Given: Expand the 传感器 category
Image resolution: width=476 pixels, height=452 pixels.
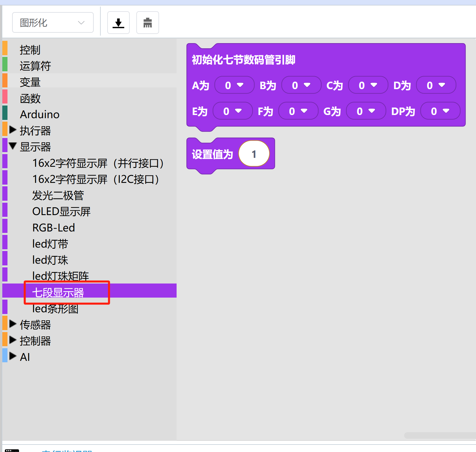Looking at the screenshot, I should coord(13,324).
